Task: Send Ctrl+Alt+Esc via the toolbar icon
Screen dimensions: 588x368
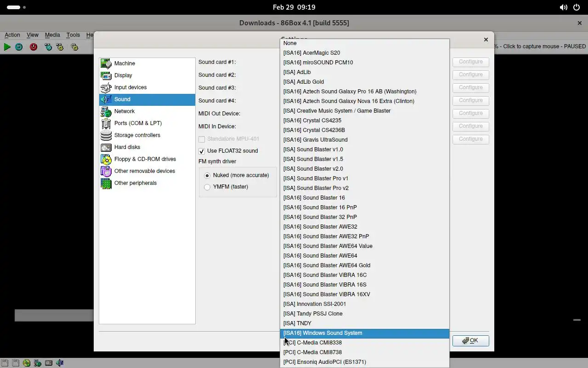Action: coord(60,47)
